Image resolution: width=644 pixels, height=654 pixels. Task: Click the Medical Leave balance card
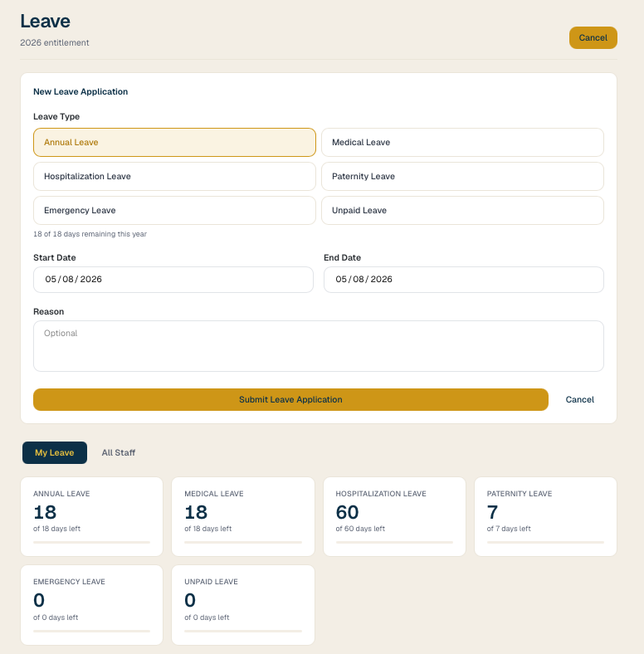tap(243, 516)
